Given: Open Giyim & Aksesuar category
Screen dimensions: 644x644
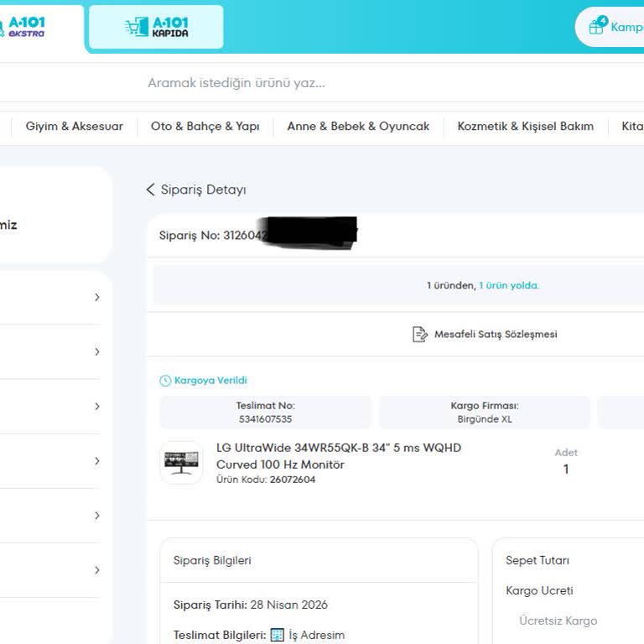Looking at the screenshot, I should coord(75,126).
